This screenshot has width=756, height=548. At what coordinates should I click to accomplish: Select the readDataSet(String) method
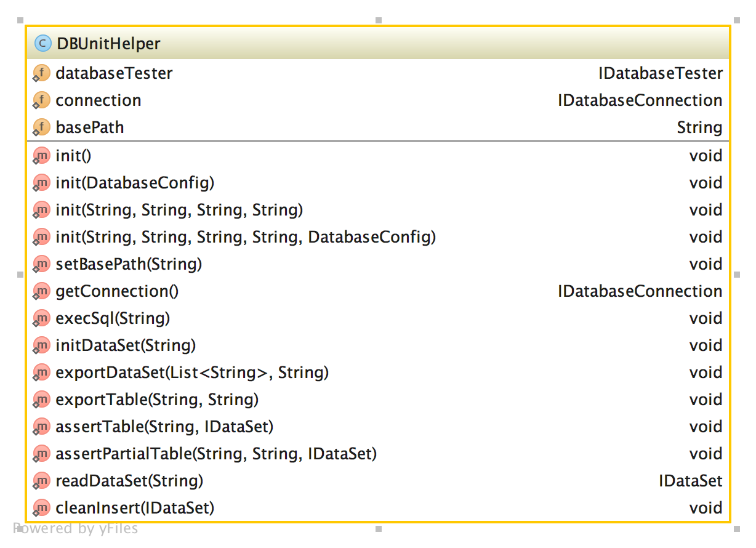click(x=129, y=481)
